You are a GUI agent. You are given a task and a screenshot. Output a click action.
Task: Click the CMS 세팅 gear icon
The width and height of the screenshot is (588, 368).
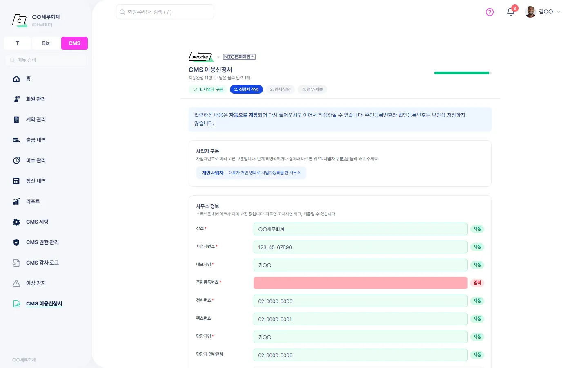click(16, 222)
